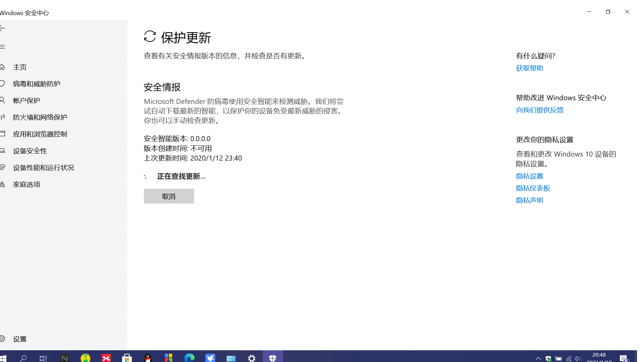Click the back arrow icon
This screenshot has width=644, height=362.
2,28
